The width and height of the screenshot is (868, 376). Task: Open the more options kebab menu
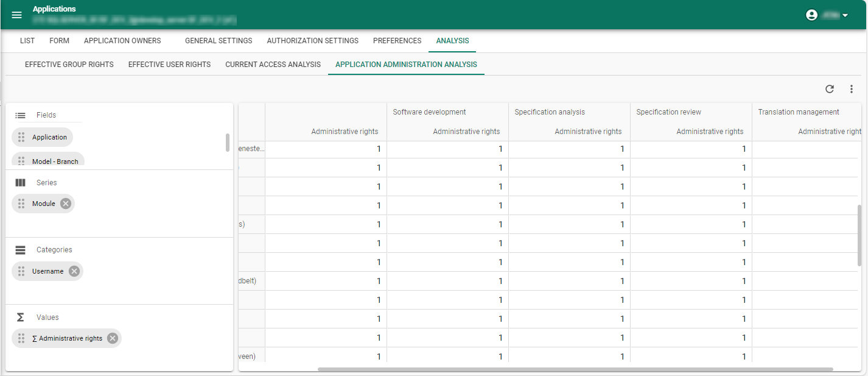(x=851, y=89)
